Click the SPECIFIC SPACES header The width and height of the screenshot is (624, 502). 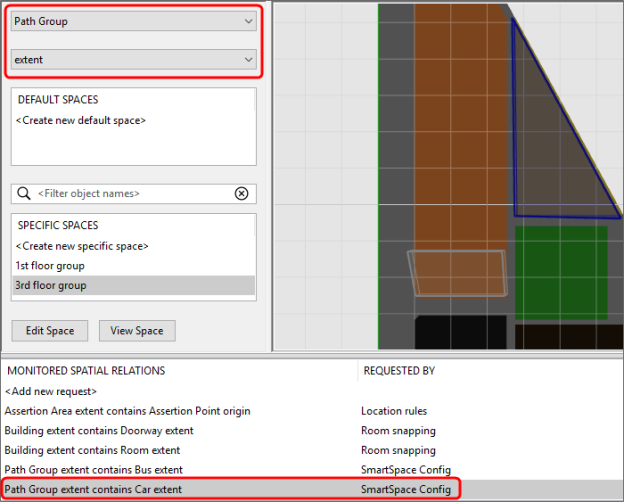click(x=58, y=225)
